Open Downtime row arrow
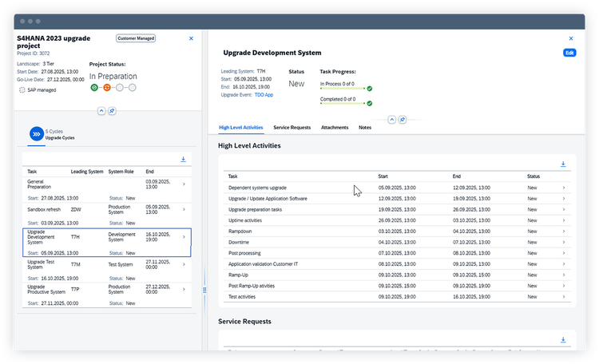This screenshot has width=599, height=364. pos(564,242)
